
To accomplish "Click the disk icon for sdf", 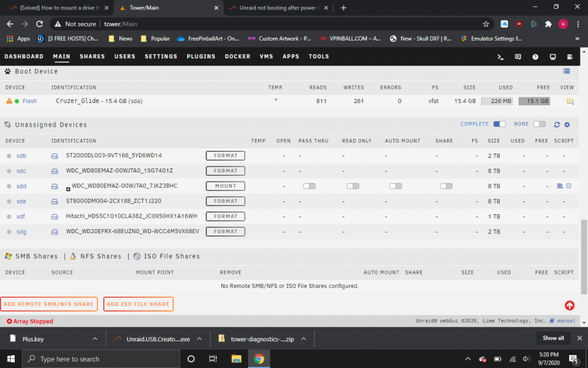I will [55, 217].
